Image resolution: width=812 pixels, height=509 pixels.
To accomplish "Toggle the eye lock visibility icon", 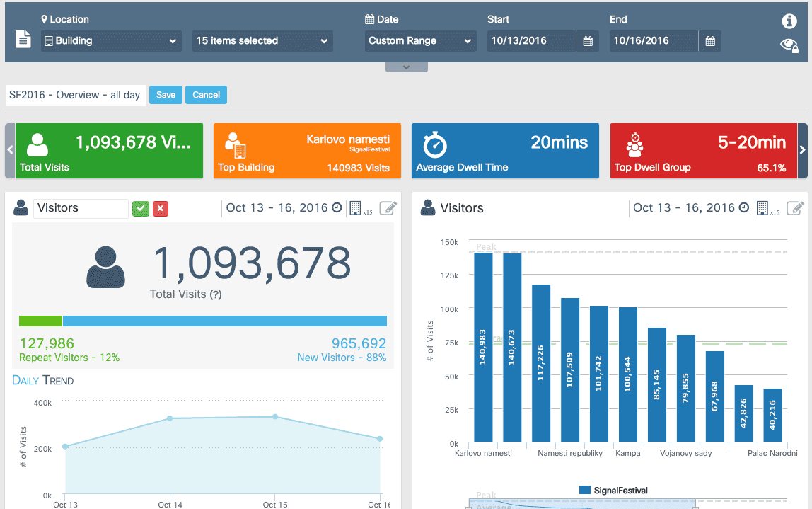I will click(789, 45).
